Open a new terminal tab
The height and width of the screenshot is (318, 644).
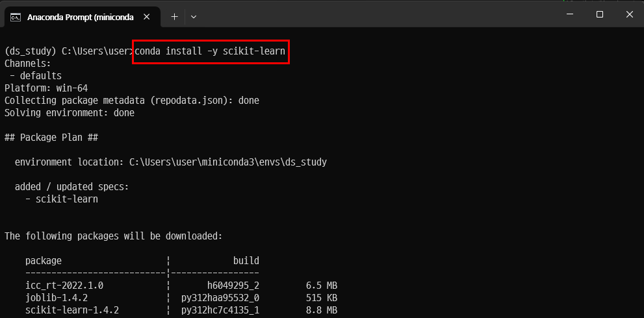175,17
